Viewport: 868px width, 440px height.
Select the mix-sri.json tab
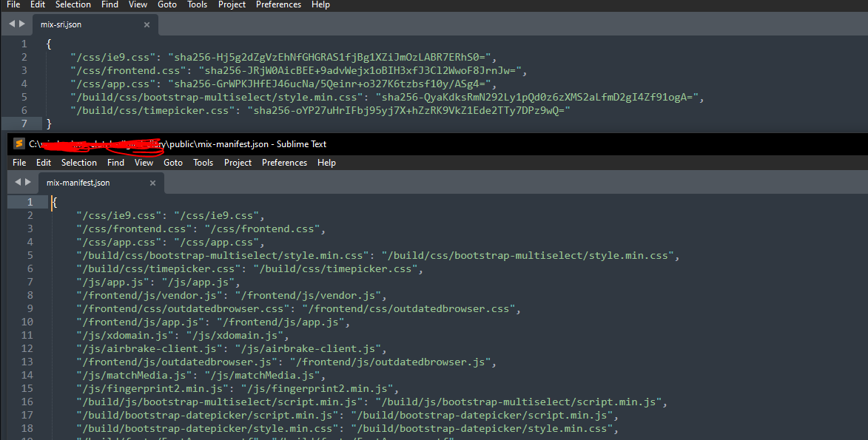point(63,24)
